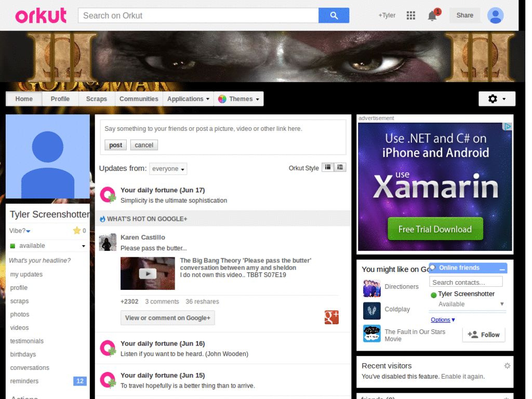532x399 pixels.
Task: Open the Updates from everyone dropdown
Action: coord(168,169)
